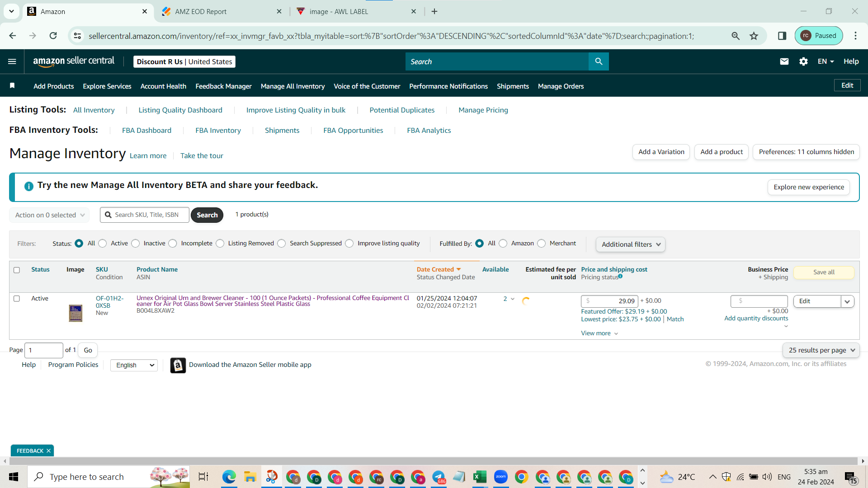This screenshot has height=488, width=868.
Task: Open Add Products in the navigation bar
Action: [54, 86]
